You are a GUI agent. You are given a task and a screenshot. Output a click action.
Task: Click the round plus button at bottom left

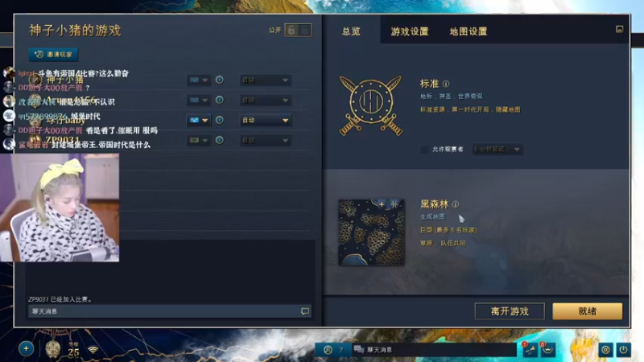pyautogui.click(x=26, y=349)
